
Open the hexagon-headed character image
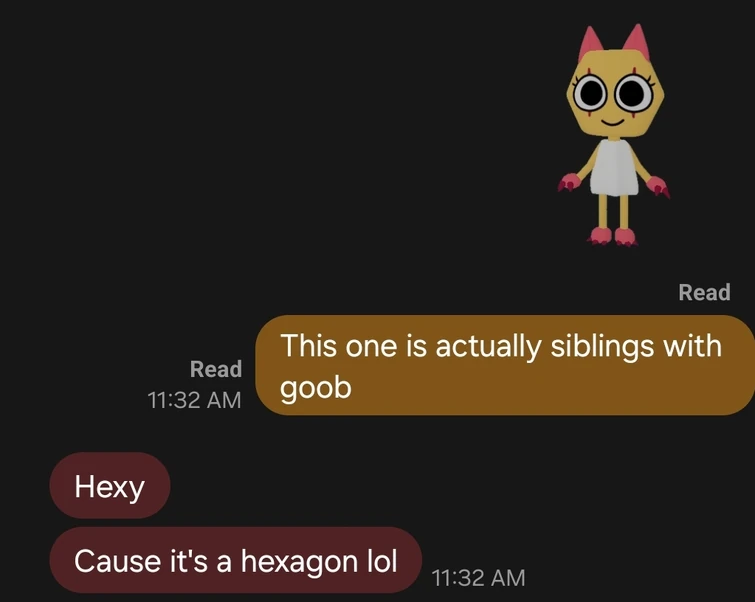614,135
